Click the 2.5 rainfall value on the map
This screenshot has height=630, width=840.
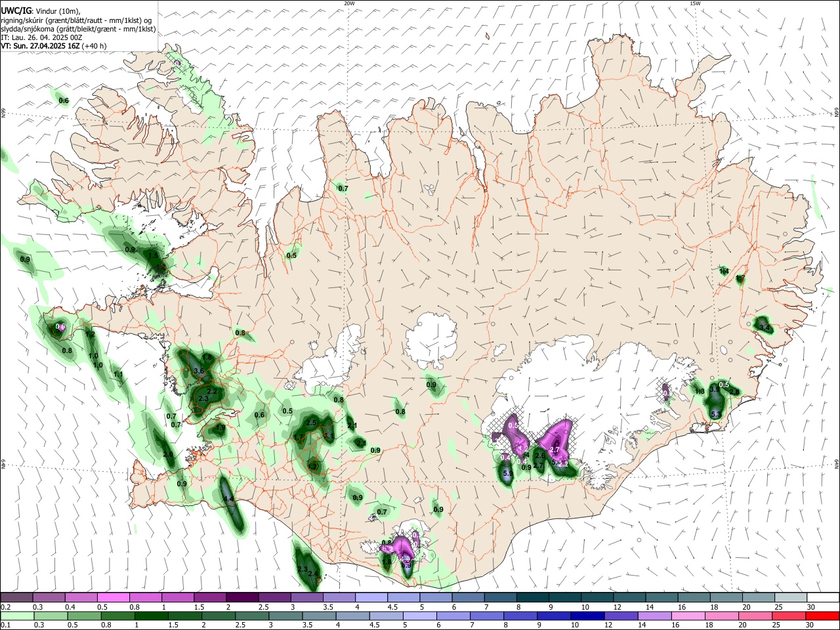click(312, 423)
